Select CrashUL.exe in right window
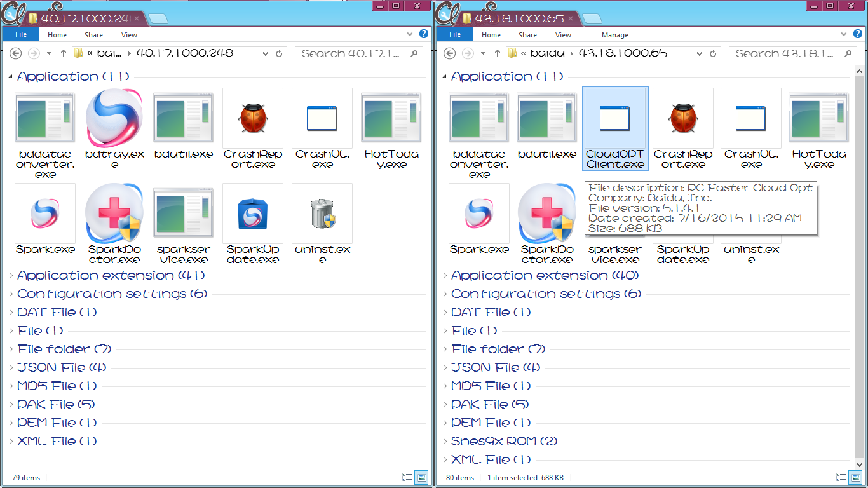868x488 pixels. pos(751,130)
